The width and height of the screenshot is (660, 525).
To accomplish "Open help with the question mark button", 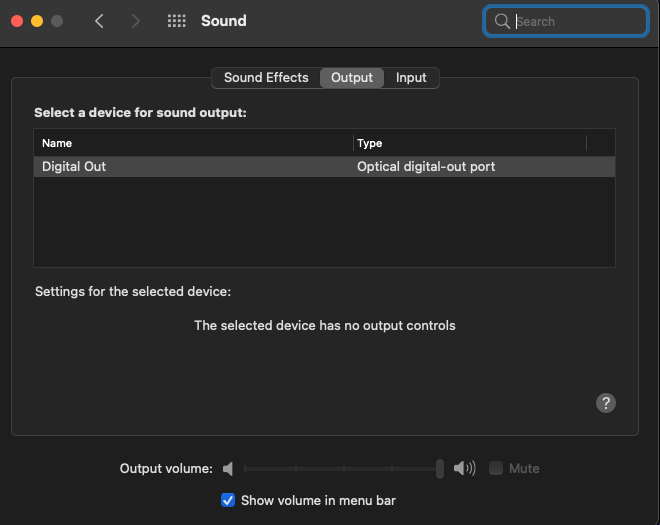I will tap(606, 403).
